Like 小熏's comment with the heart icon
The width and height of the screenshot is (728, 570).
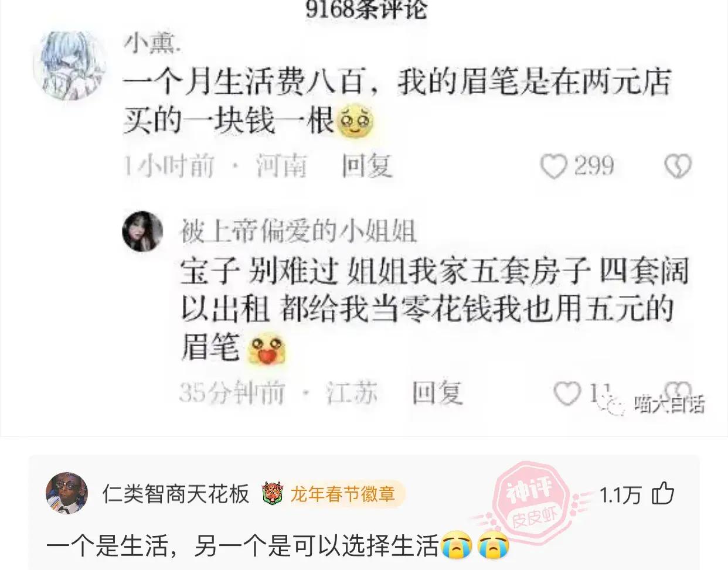(x=553, y=166)
